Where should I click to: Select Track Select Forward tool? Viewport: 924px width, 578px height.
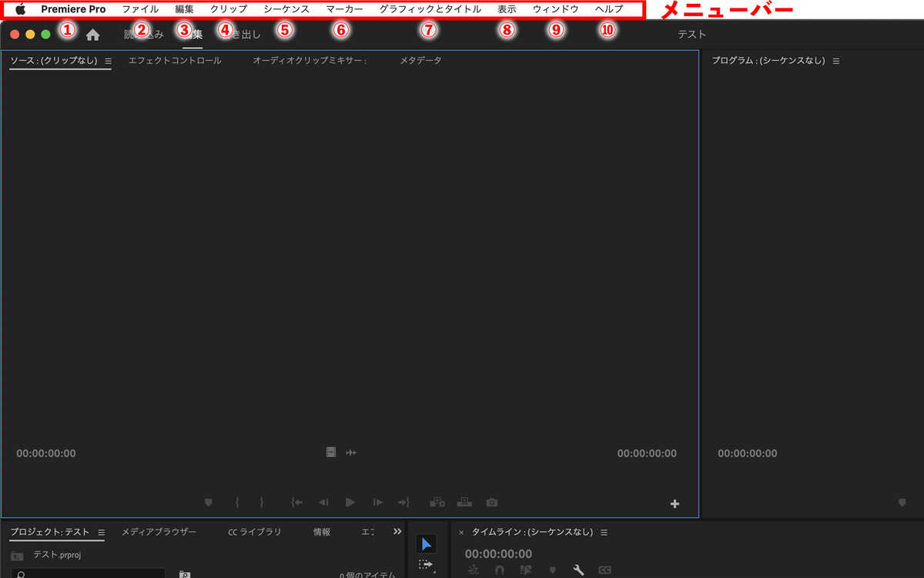[x=427, y=566]
